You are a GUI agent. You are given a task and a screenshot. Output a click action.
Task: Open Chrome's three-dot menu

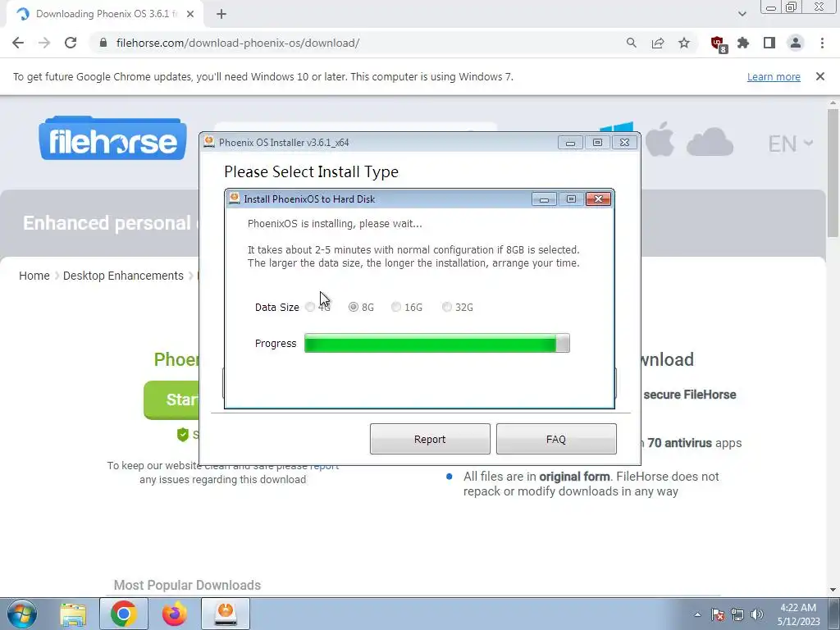coord(822,43)
